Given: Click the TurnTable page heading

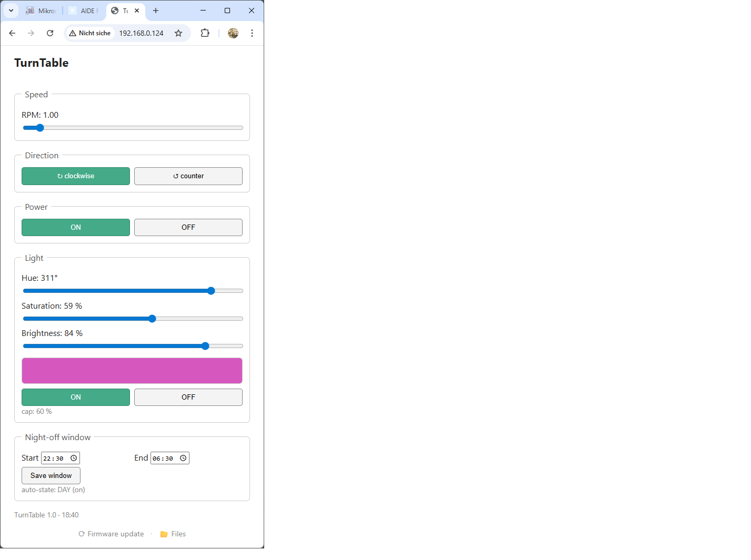Looking at the screenshot, I should point(42,63).
